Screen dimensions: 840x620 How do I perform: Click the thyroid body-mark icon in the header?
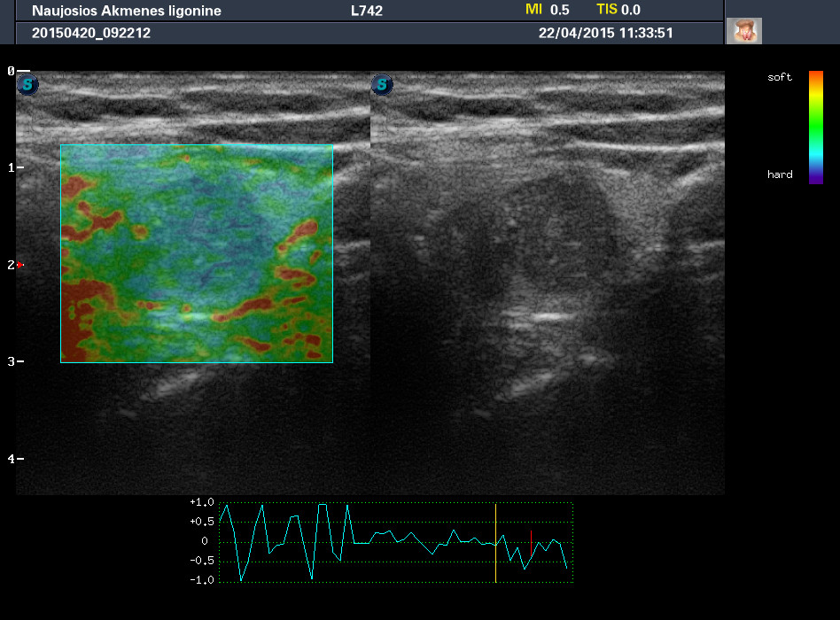pos(743,31)
